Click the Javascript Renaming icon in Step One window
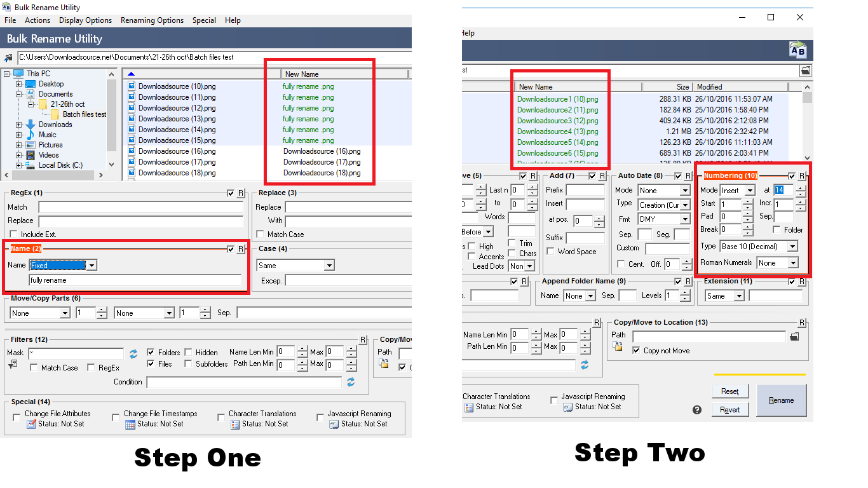 pyautogui.click(x=334, y=424)
